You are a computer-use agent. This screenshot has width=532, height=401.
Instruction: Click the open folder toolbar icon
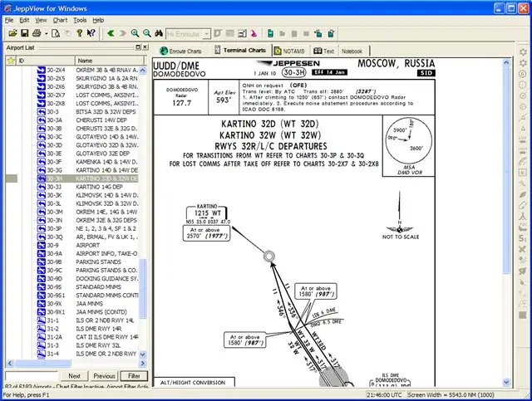pyautogui.click(x=13, y=33)
